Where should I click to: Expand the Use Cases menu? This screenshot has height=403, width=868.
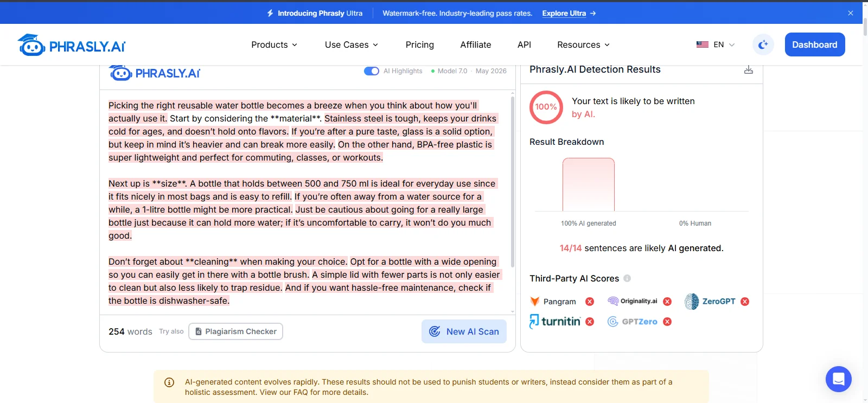[352, 45]
